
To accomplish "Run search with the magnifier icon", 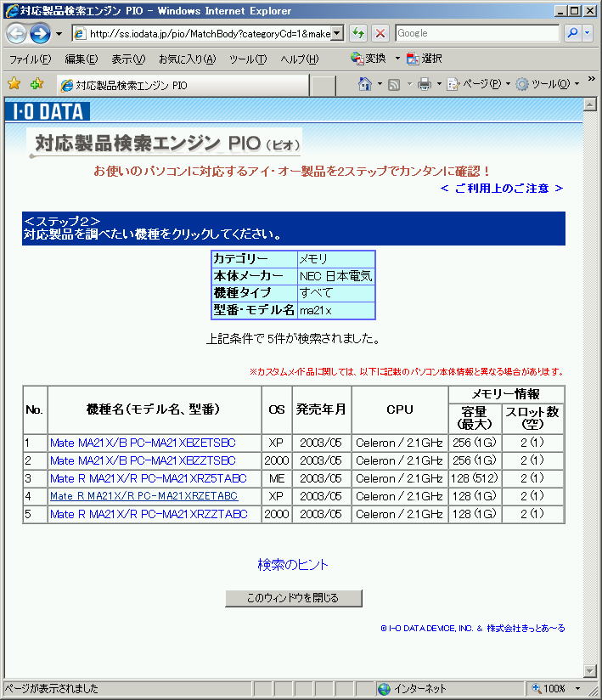I will tap(572, 33).
